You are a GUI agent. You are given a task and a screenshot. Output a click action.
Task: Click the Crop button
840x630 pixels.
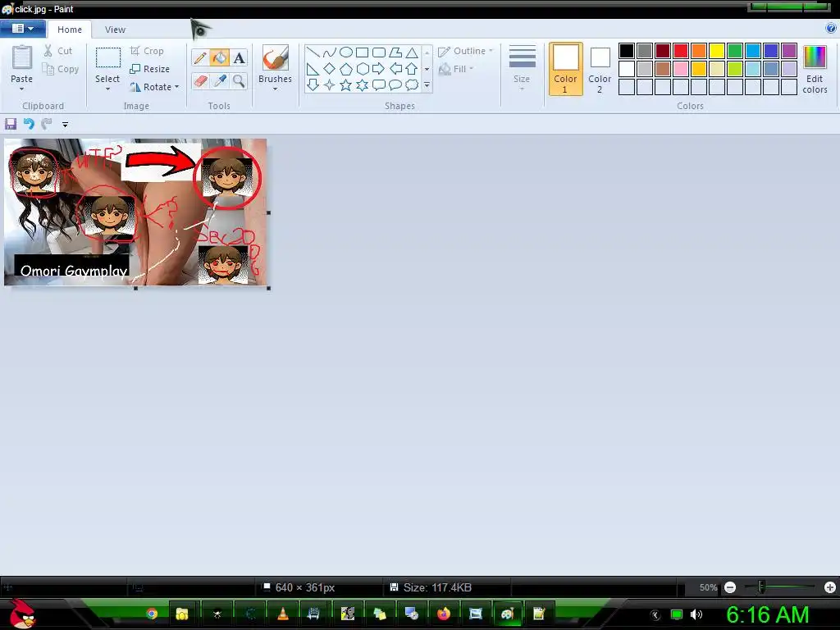point(147,51)
